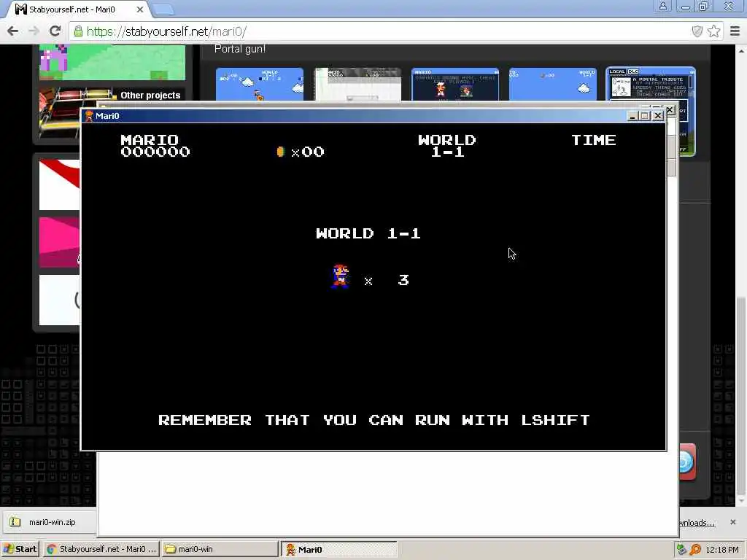Click the green pixel-art image in sidebar
The height and width of the screenshot is (560, 747).
112,63
